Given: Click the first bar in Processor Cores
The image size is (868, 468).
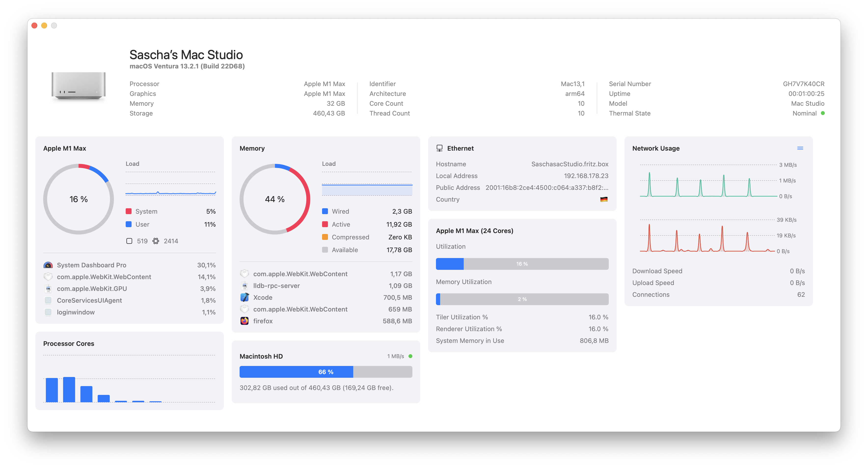Looking at the screenshot, I should click(52, 390).
